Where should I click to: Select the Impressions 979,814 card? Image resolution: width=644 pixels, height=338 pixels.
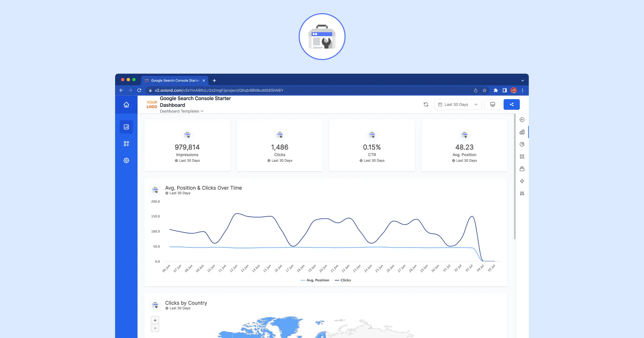187,146
